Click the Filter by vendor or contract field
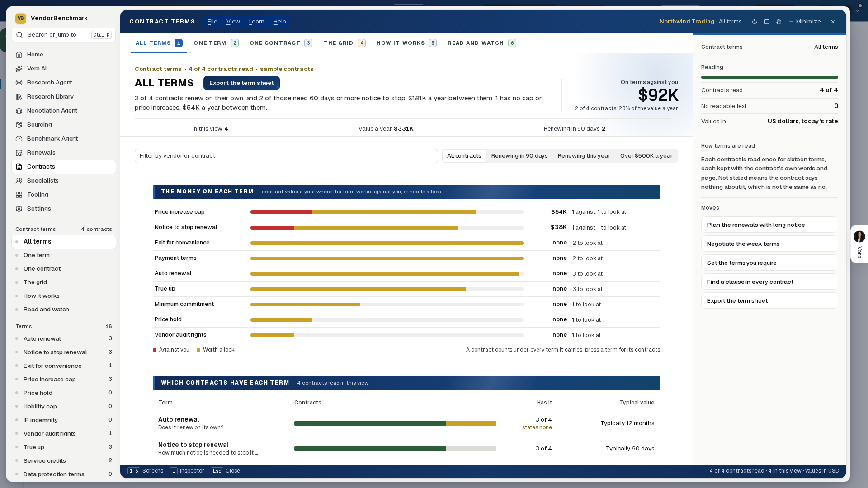Image resolution: width=868 pixels, height=488 pixels. click(x=286, y=156)
